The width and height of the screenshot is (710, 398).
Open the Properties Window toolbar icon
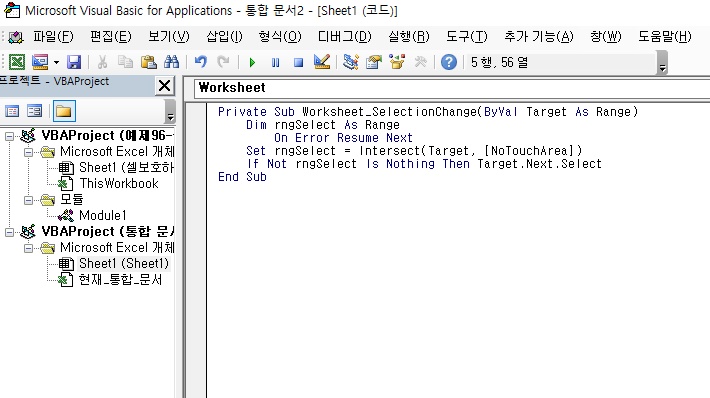pos(374,62)
